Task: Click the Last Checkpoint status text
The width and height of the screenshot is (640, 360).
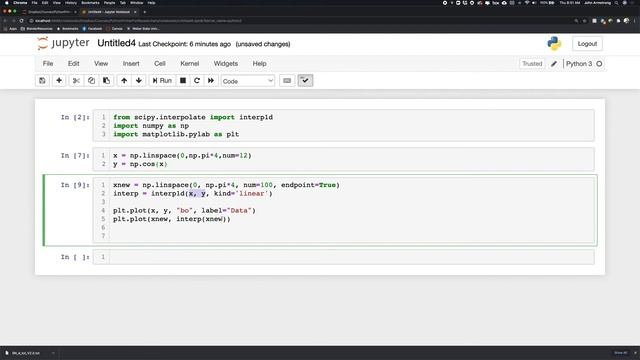Action: [x=184, y=44]
